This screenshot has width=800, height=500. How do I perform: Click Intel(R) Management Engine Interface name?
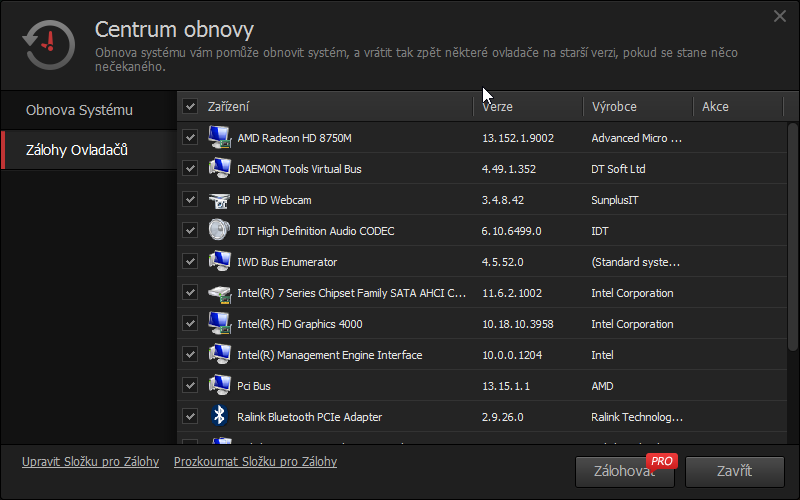pyautogui.click(x=330, y=355)
